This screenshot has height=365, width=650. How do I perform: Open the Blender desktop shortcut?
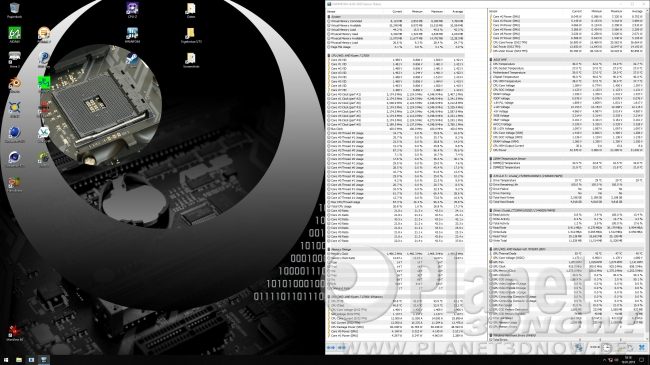15,85
